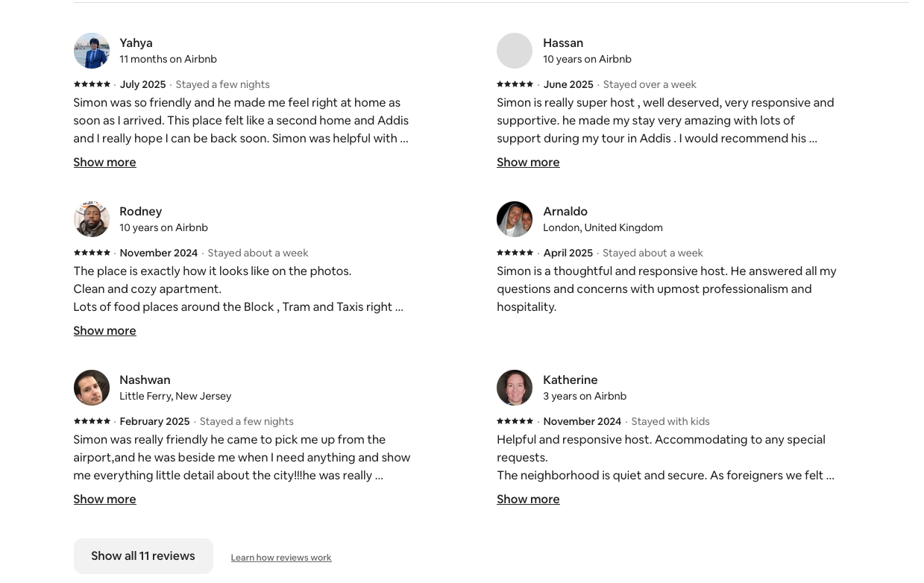Image resolution: width=924 pixels, height=583 pixels.
Task: Click the Show all 11 reviews button
Action: (x=143, y=556)
